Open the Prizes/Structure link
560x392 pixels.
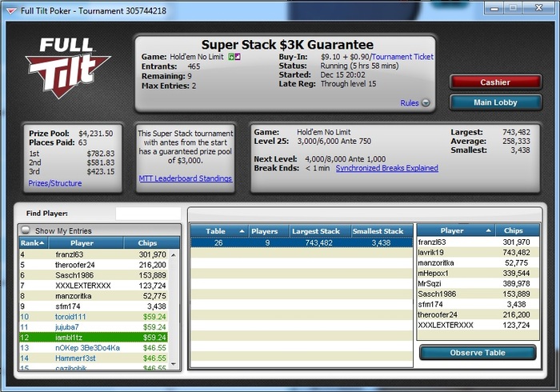55,183
